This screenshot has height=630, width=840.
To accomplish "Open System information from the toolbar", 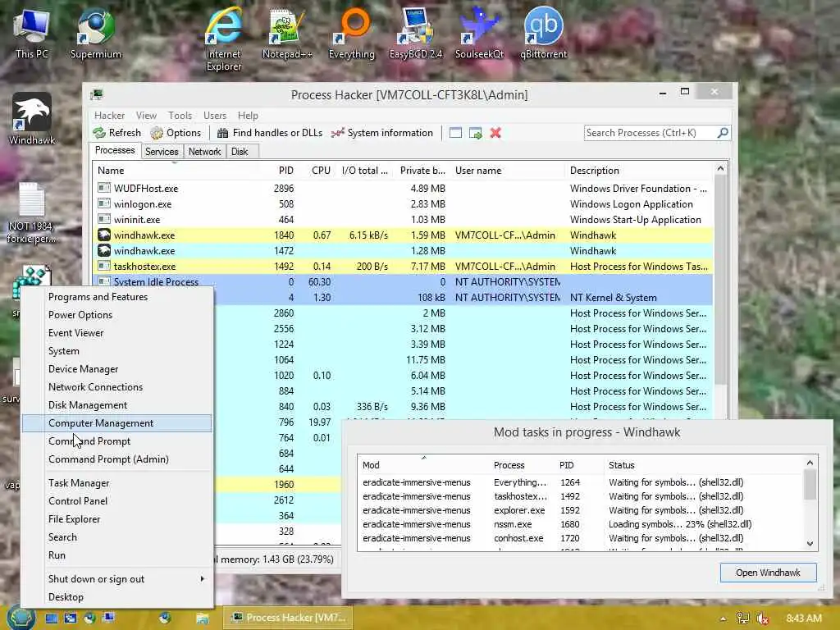I will 382,133.
